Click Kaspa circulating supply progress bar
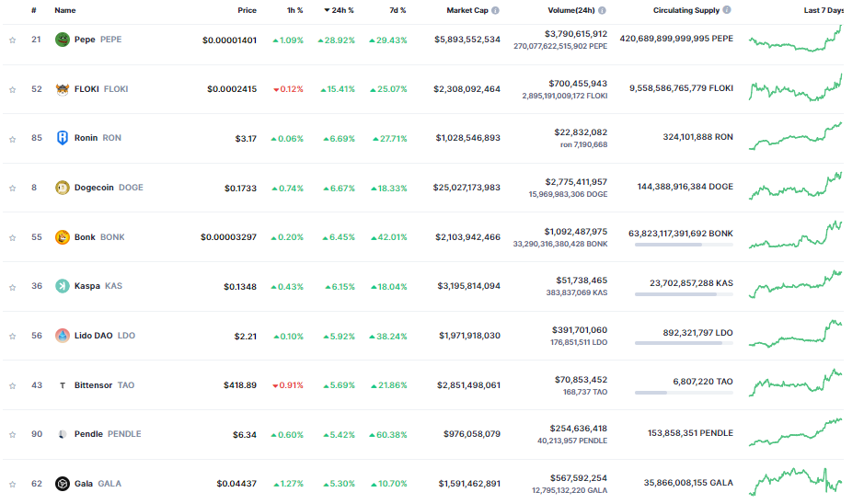Screen dimensions: 864x504 (684, 294)
